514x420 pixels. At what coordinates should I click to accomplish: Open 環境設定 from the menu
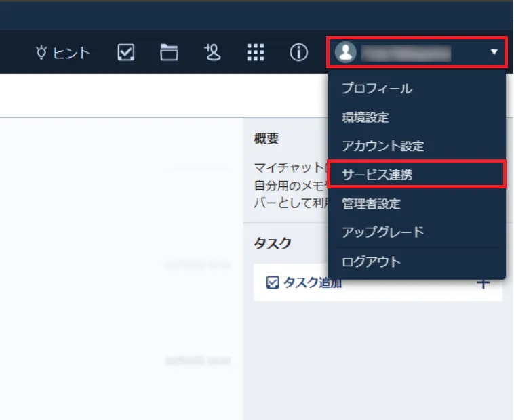365,117
